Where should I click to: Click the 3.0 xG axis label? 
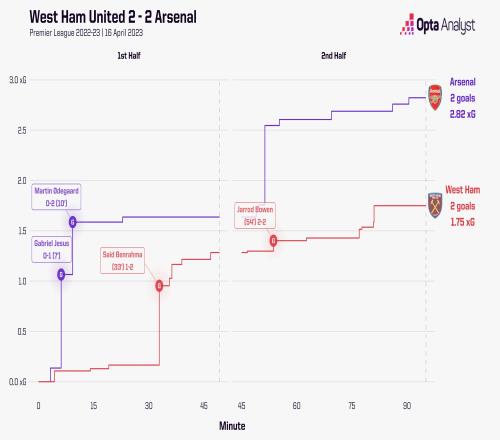[17, 80]
